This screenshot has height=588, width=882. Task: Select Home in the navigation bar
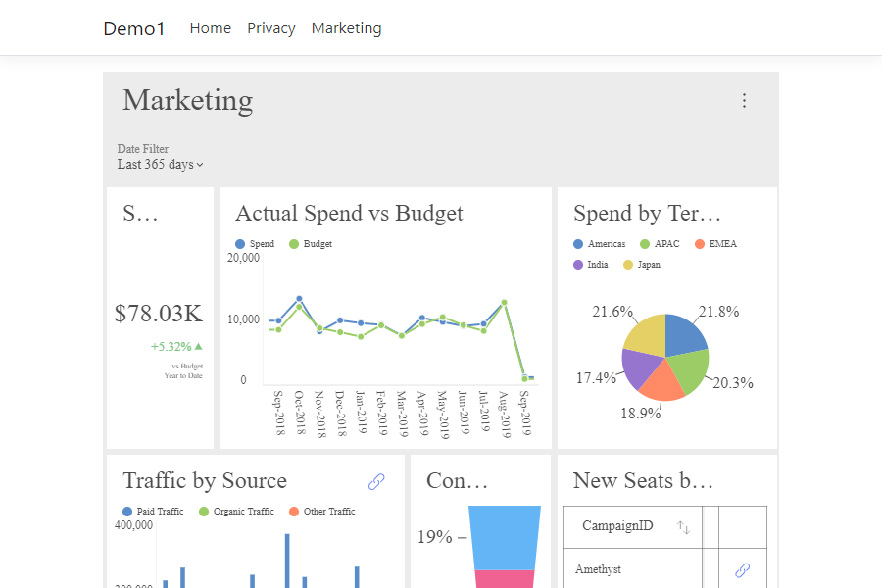(210, 27)
